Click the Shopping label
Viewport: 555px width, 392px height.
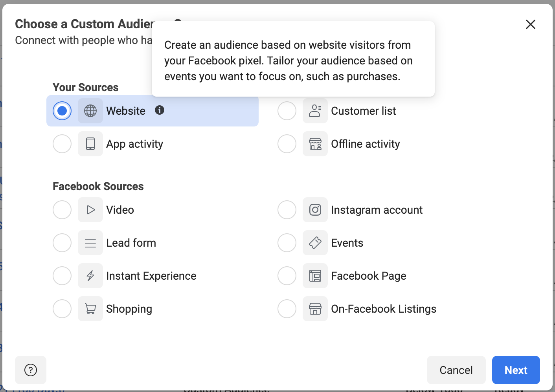coord(129,309)
